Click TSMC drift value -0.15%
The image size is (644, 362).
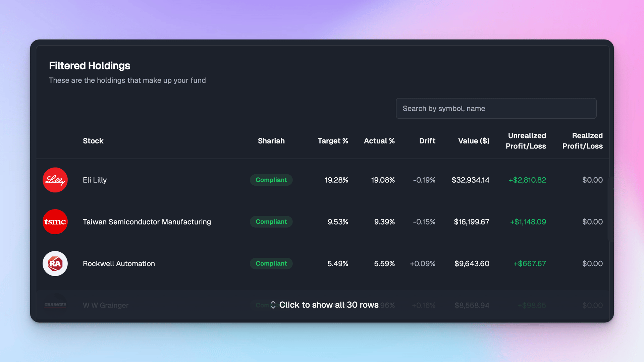(424, 222)
